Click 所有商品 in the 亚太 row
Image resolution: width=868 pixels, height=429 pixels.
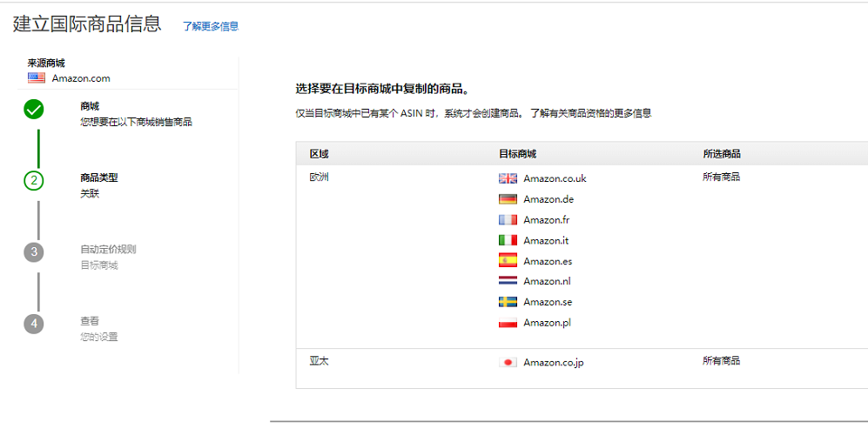click(x=722, y=361)
